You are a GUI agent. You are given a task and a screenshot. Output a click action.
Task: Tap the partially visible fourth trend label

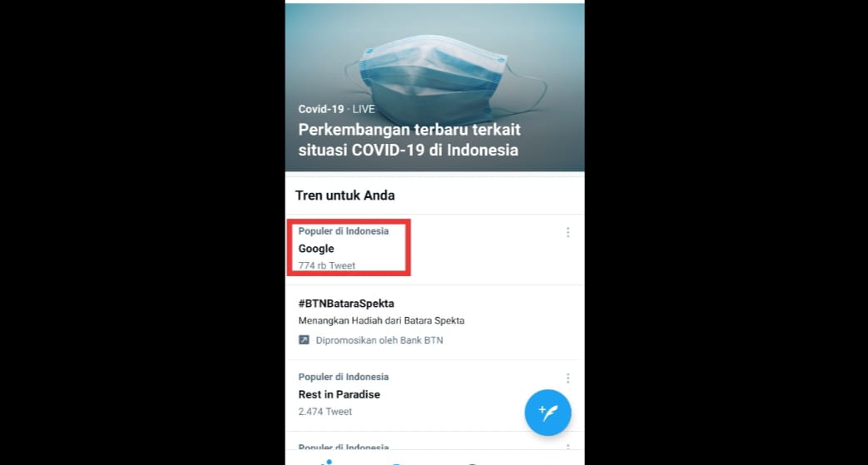(x=344, y=448)
